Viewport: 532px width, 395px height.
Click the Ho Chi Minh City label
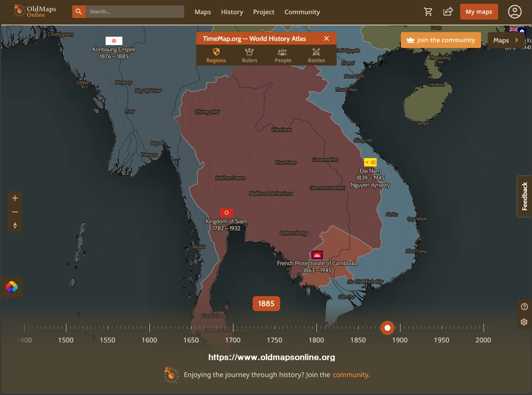365,282
